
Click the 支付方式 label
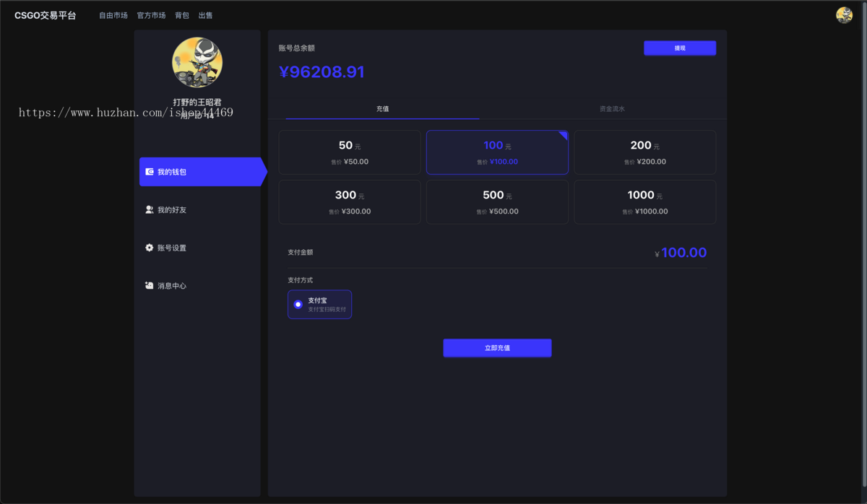point(301,280)
